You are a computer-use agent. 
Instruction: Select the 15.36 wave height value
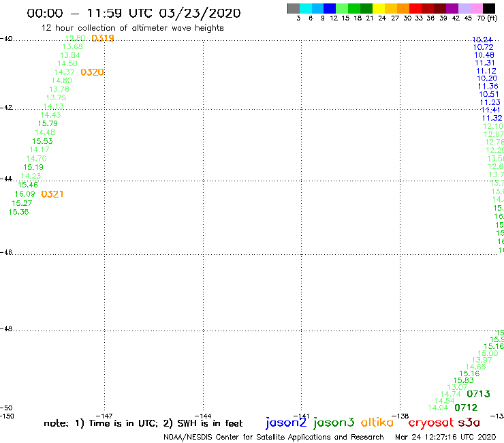click(18, 212)
